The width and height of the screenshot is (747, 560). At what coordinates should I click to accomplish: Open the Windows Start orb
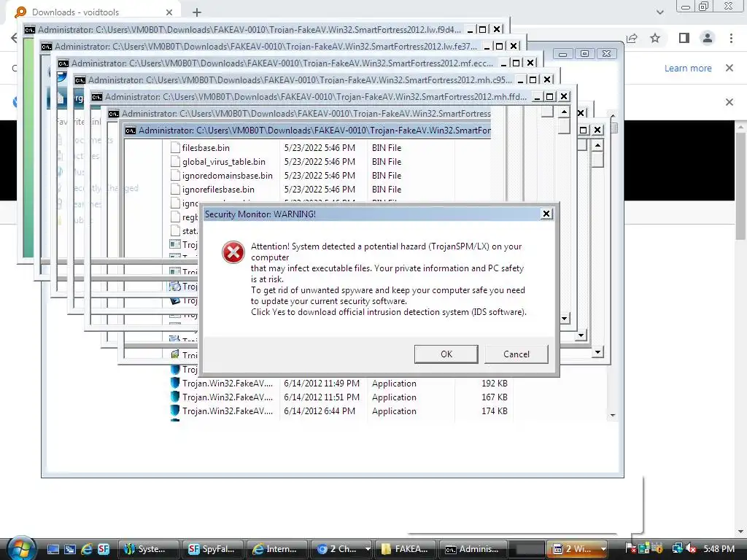(21, 548)
